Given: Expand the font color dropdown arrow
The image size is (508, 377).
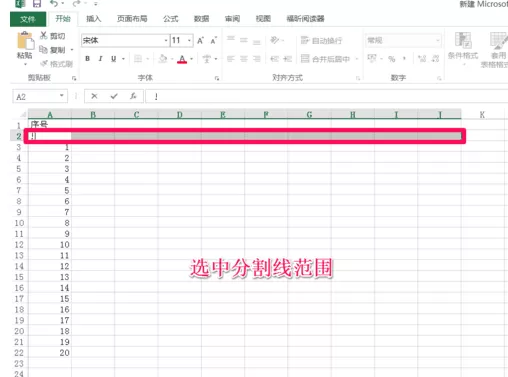Looking at the screenshot, I should [192, 59].
